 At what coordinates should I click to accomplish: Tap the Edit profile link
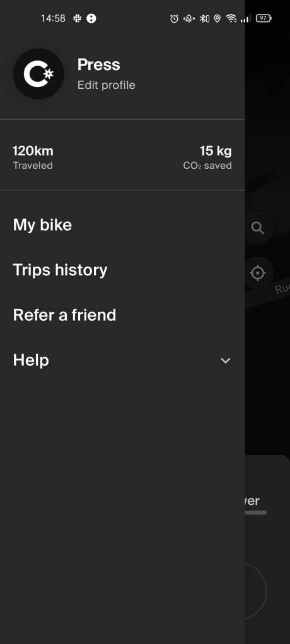point(107,85)
